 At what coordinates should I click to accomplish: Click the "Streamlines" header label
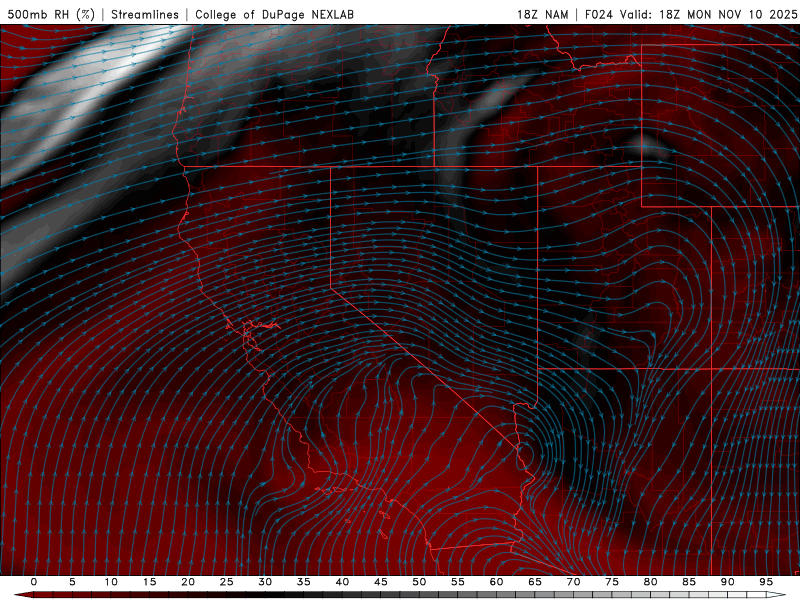coord(145,14)
